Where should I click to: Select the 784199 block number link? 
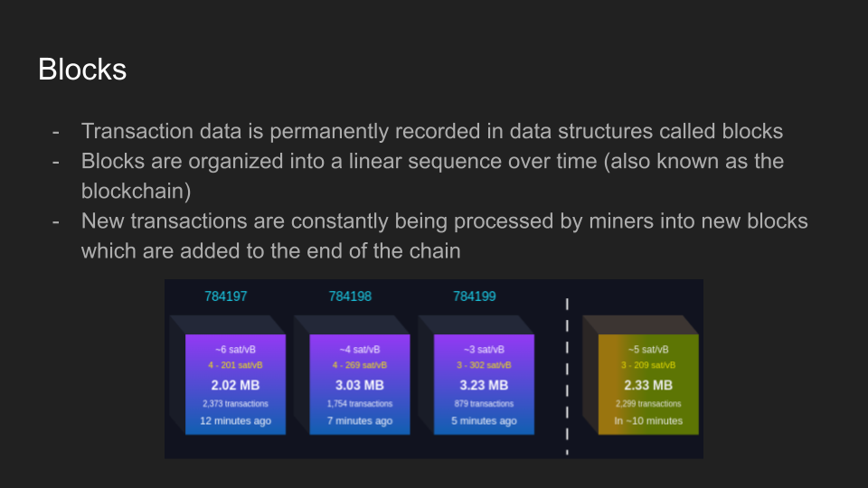click(x=474, y=296)
